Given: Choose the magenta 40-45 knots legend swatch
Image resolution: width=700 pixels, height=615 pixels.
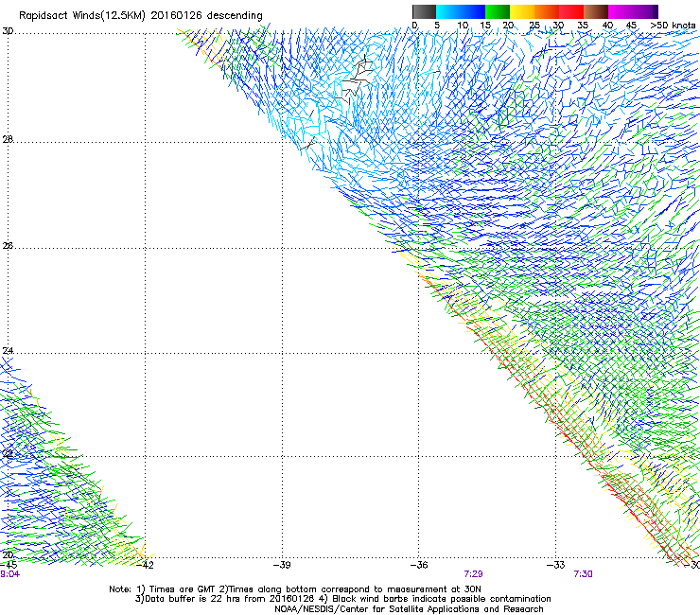Looking at the screenshot, I should 622,11.
